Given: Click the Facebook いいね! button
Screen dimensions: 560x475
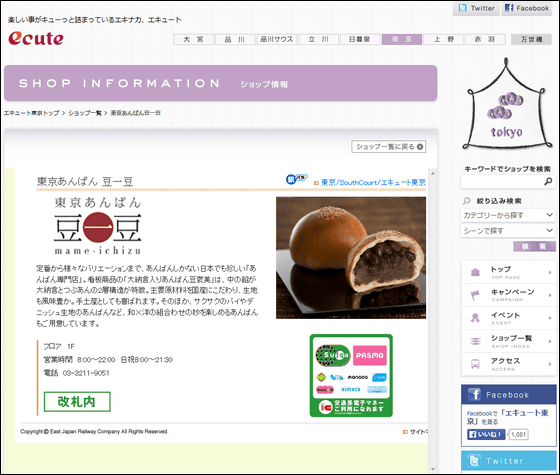Looking at the screenshot, I should pos(486,435).
